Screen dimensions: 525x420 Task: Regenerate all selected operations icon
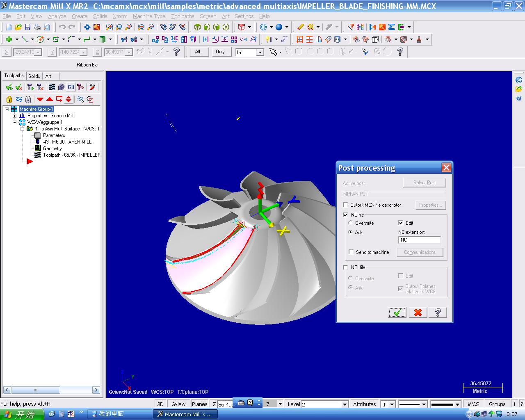pos(30,87)
